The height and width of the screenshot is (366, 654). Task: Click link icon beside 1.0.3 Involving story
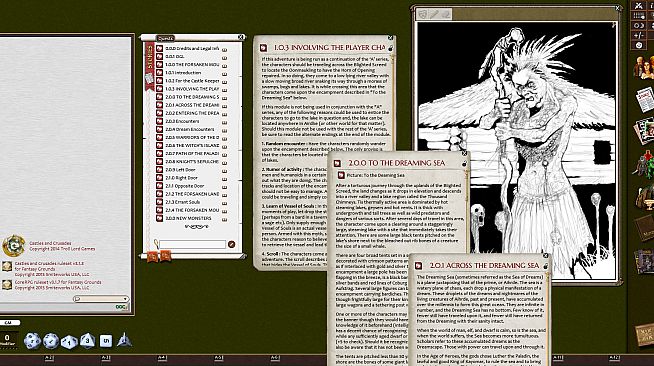pos(159,89)
